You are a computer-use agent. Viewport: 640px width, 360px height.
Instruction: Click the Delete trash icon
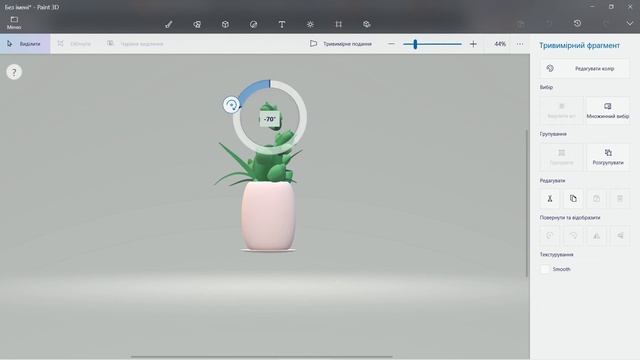pyautogui.click(x=620, y=199)
